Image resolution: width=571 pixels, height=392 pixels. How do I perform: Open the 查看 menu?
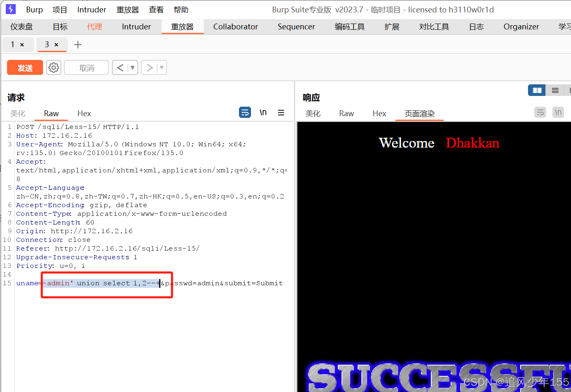(156, 10)
